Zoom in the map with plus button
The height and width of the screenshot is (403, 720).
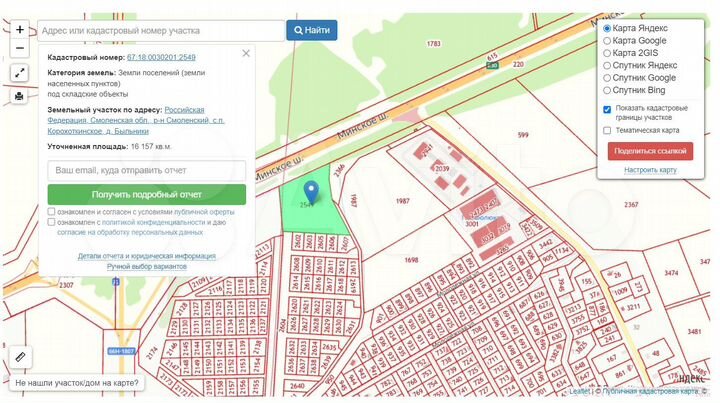click(20, 30)
